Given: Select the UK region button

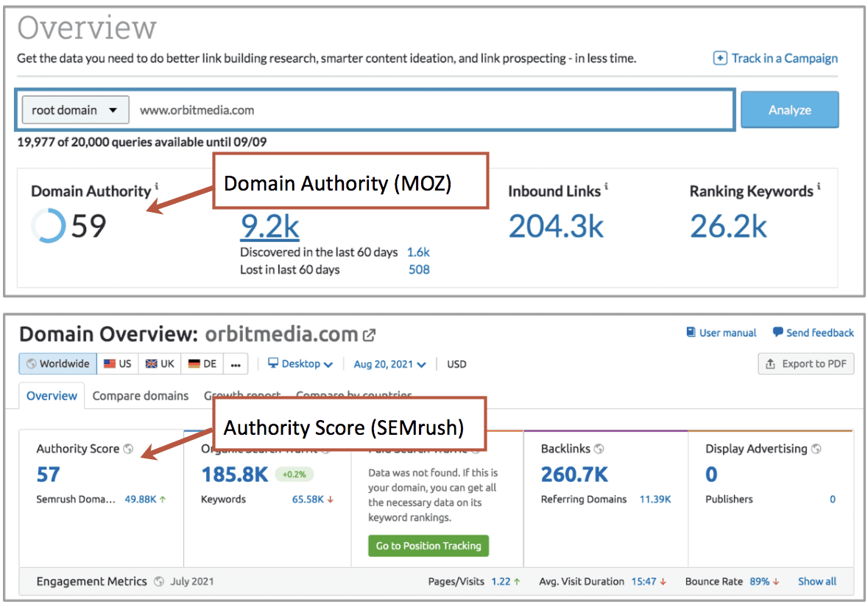Looking at the screenshot, I should [x=160, y=363].
